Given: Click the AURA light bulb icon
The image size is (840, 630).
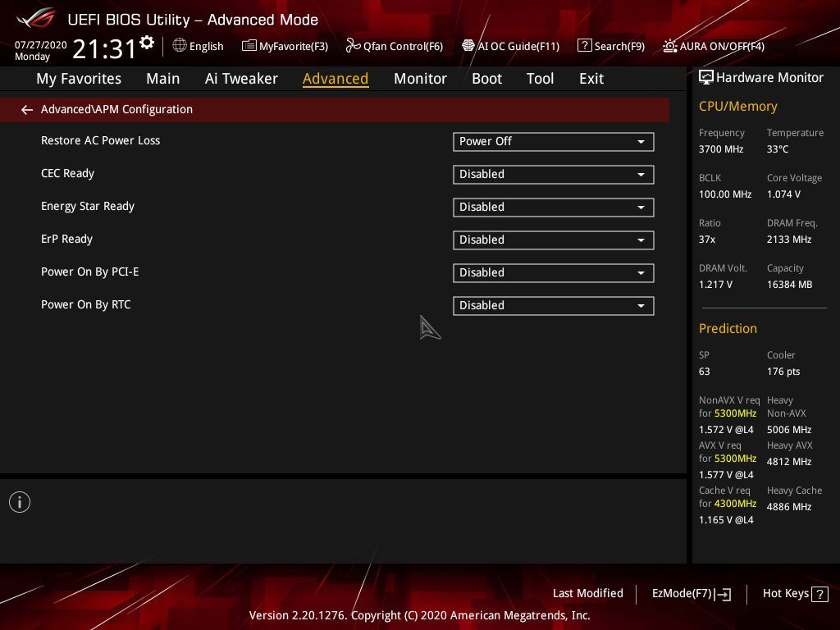Looking at the screenshot, I should click(669, 46).
